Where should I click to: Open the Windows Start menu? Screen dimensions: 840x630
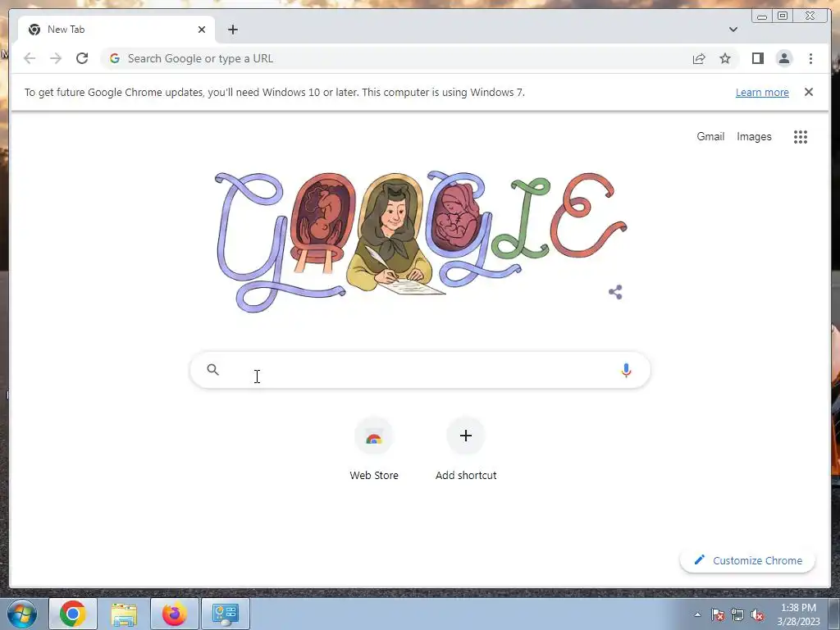pyautogui.click(x=21, y=614)
